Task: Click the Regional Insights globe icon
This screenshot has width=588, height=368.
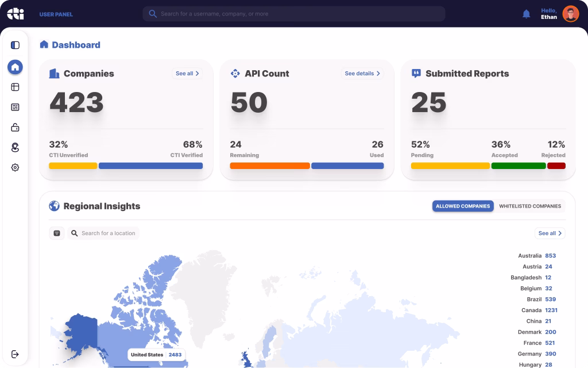Action: (x=54, y=206)
